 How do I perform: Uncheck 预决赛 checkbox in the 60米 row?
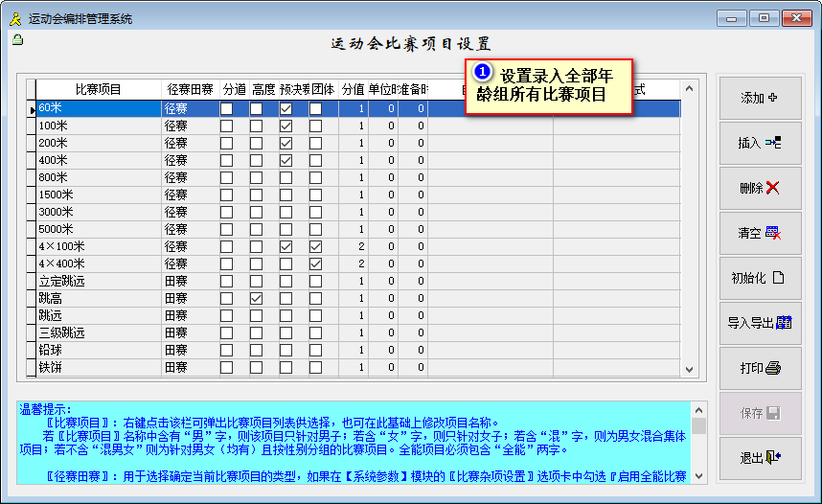point(285,109)
